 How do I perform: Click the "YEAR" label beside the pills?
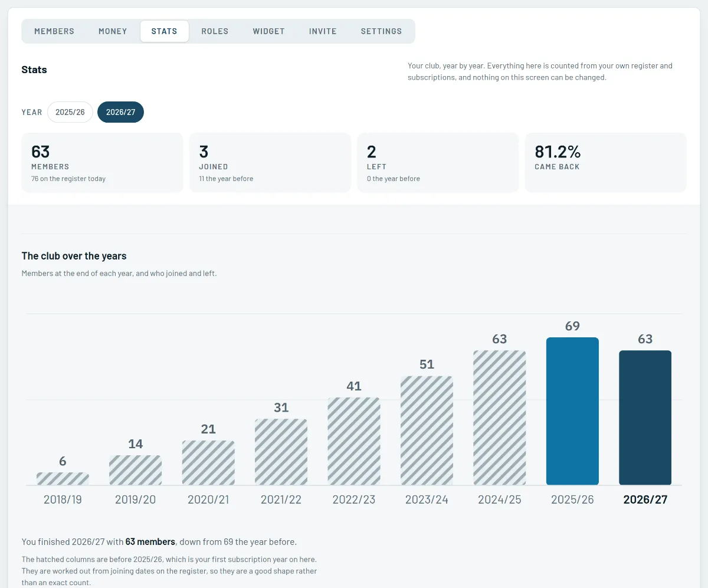coord(32,112)
